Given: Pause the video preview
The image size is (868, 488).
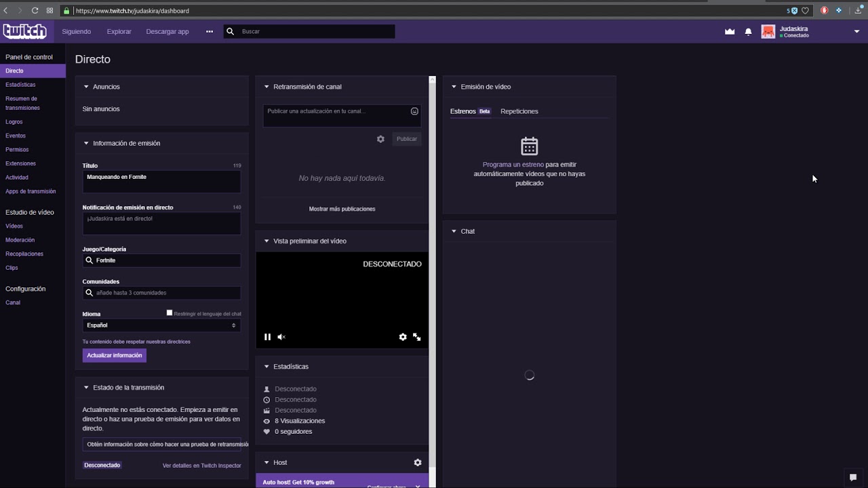Looking at the screenshot, I should pos(267,337).
